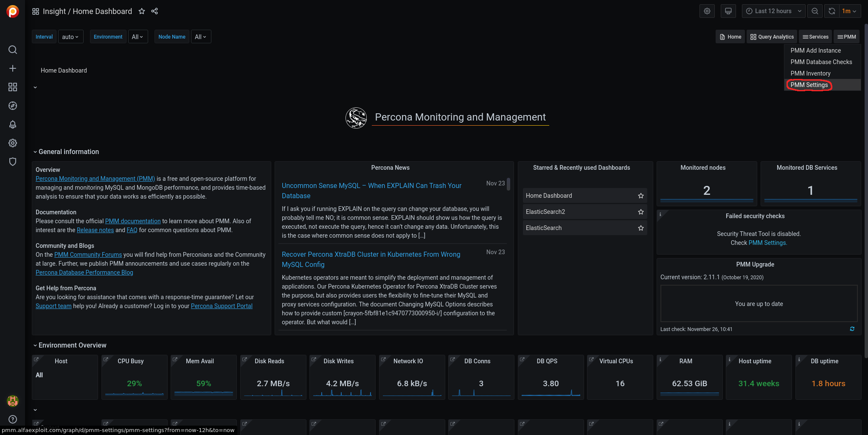Click the refresh dashboard icon

[832, 11]
